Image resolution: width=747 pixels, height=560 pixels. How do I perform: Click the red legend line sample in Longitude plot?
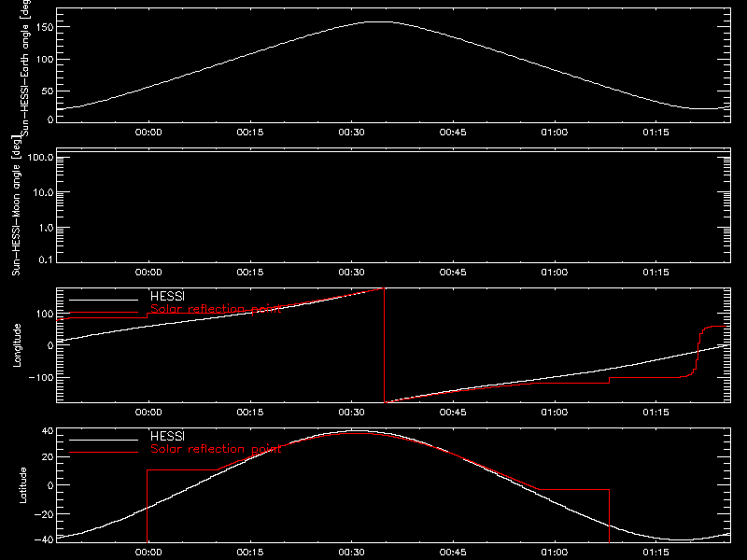(104, 313)
